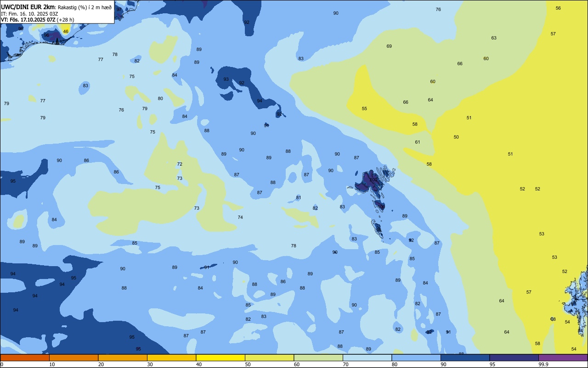Click the orange 10–20 legend color segment
The height and width of the screenshot is (368, 588).
[x=73, y=357]
